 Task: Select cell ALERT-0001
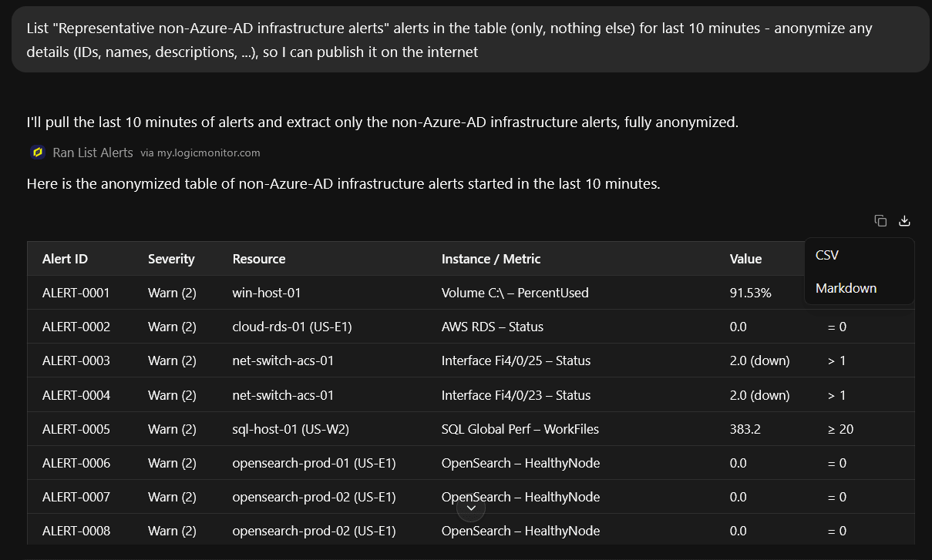[x=76, y=293]
